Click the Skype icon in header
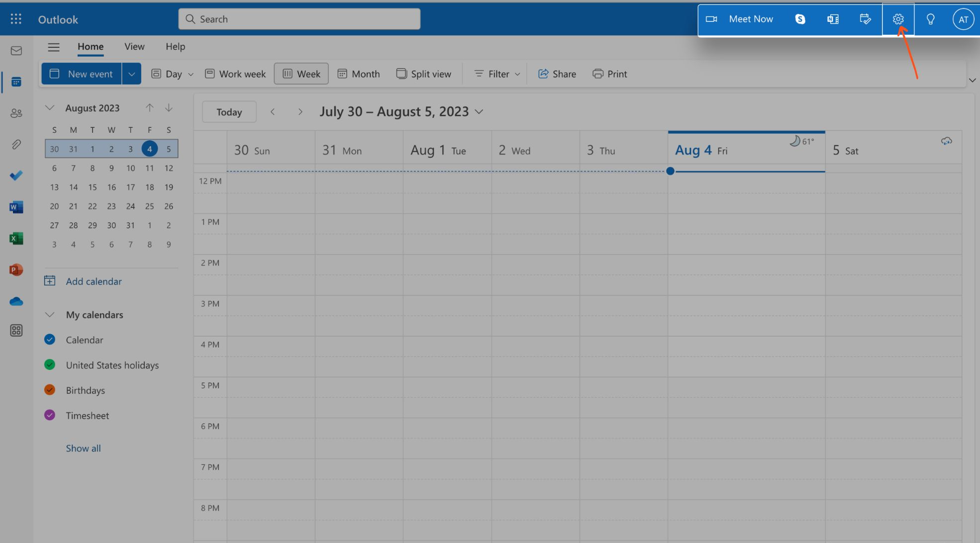This screenshot has height=543, width=980. click(800, 19)
